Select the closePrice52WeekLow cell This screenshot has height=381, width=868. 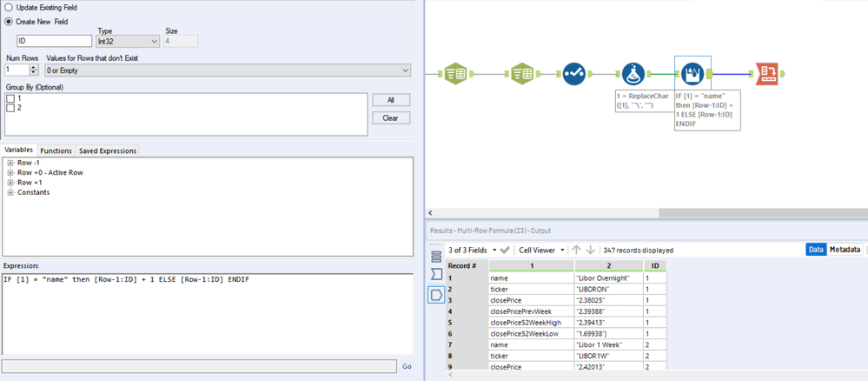point(532,333)
